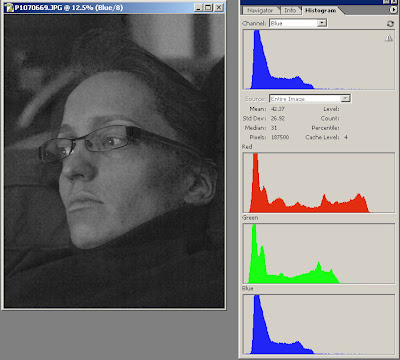Click the Level label in histogram stats
The height and width of the screenshot is (360, 400).
point(331,109)
